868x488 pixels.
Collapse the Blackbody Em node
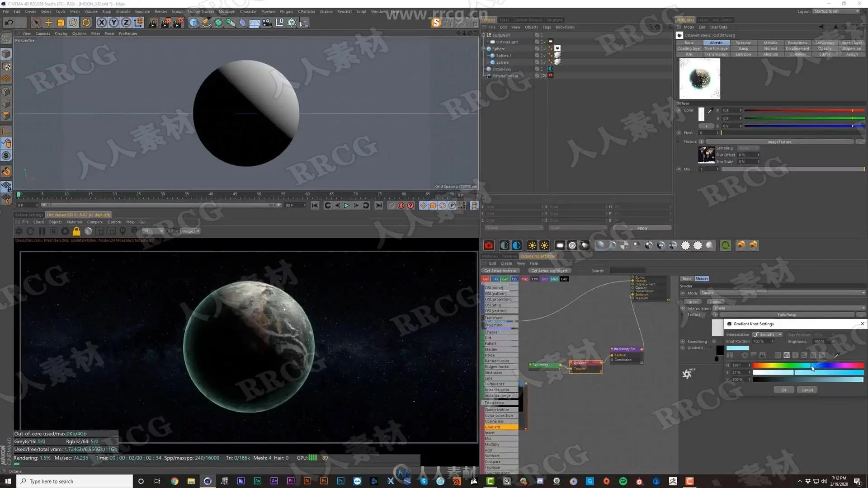(612, 349)
